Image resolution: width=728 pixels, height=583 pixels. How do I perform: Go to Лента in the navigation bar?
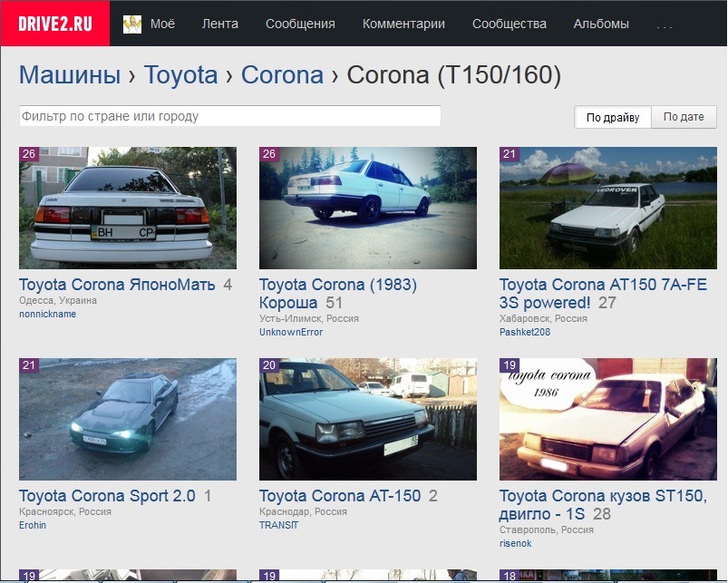tap(220, 24)
